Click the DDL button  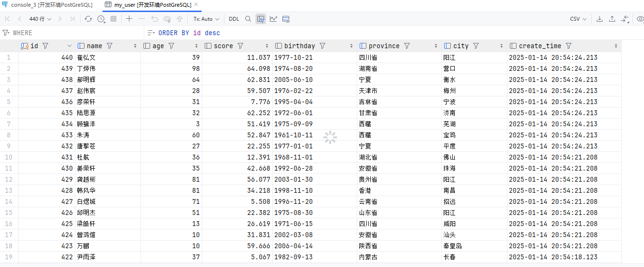click(234, 19)
